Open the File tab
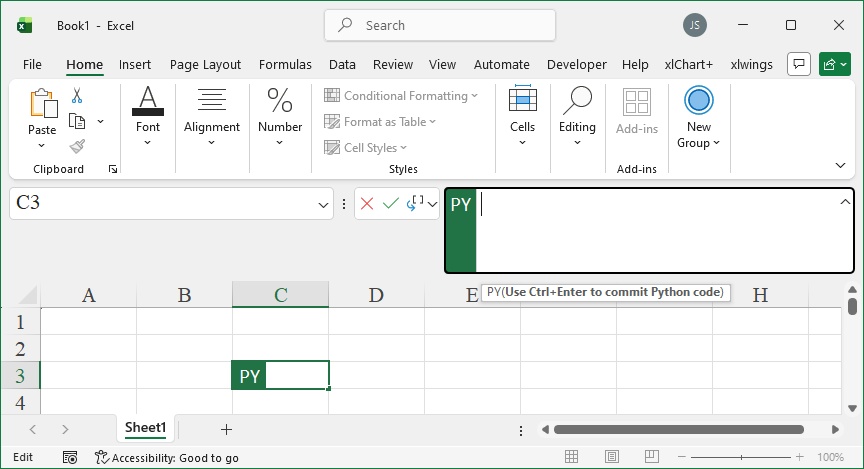Image resolution: width=864 pixels, height=469 pixels. click(x=32, y=64)
